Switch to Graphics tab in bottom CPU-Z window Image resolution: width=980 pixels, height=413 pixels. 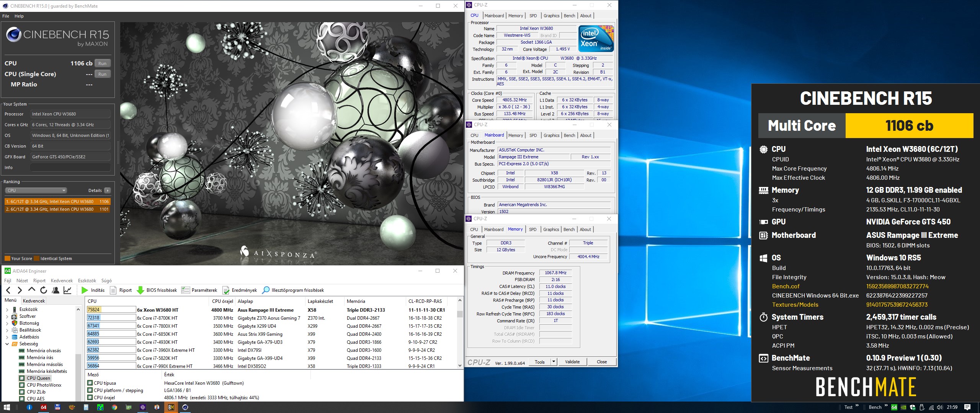(x=551, y=229)
